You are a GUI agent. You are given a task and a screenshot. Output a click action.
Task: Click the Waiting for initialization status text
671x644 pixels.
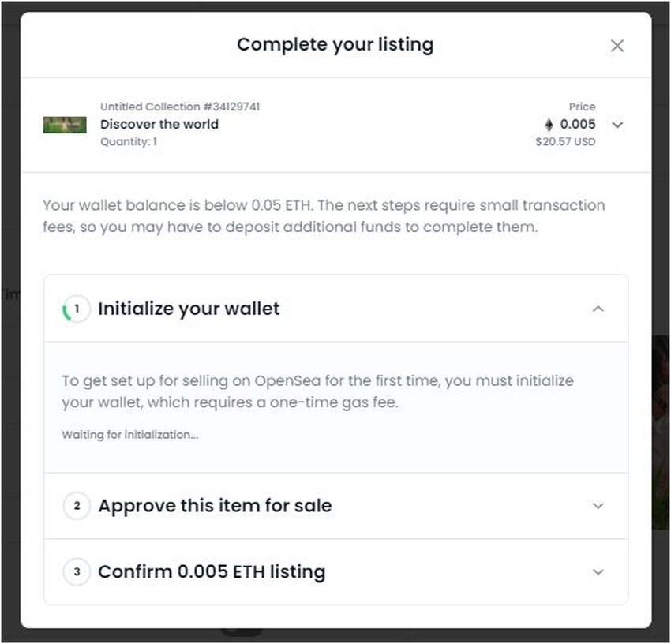(130, 435)
